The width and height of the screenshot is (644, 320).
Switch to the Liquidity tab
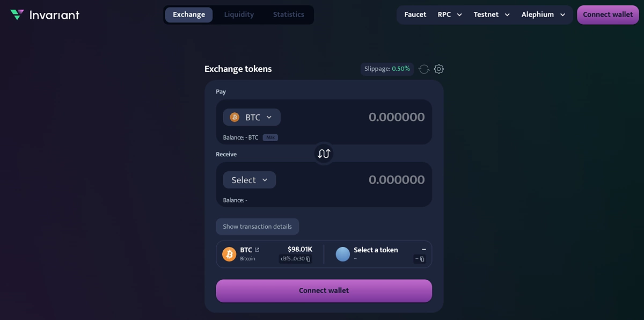(x=239, y=14)
